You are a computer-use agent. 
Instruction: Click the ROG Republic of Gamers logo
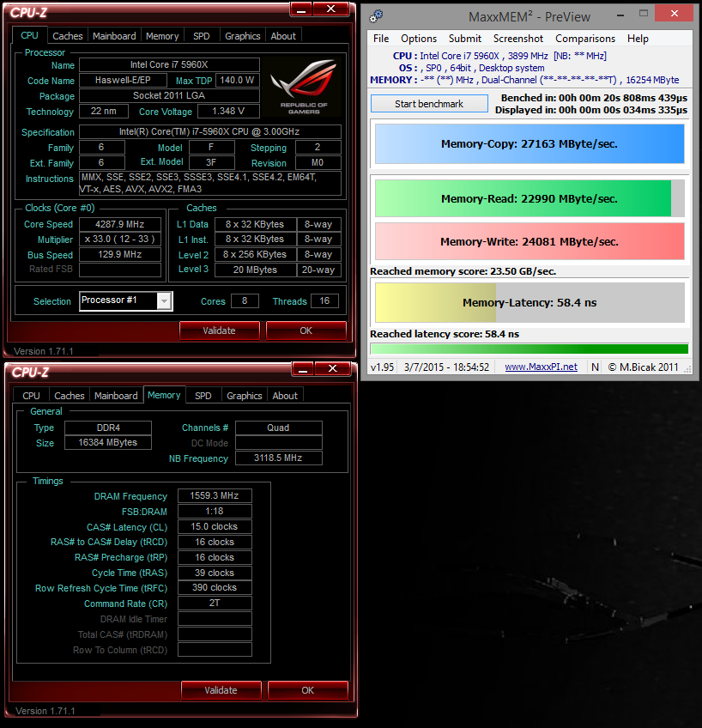click(x=304, y=87)
